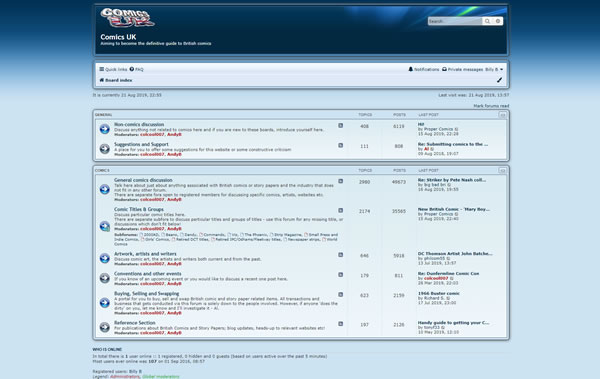Open last post 'Re: Submitting comics to the ...'
This screenshot has width=600, height=379.
[x=453, y=144]
